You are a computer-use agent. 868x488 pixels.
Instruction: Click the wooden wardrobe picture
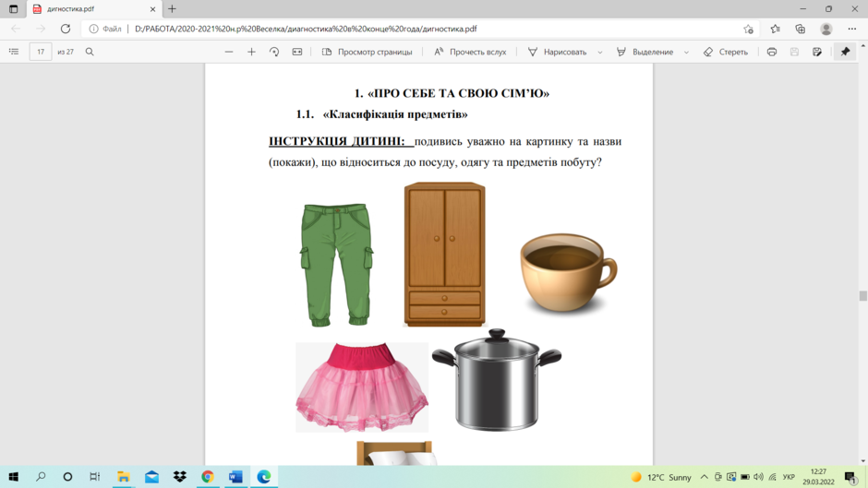pos(445,255)
